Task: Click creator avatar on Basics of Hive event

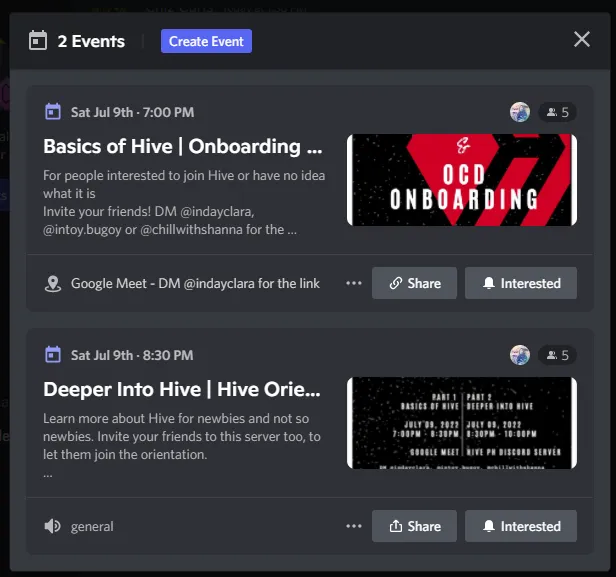Action: click(520, 112)
